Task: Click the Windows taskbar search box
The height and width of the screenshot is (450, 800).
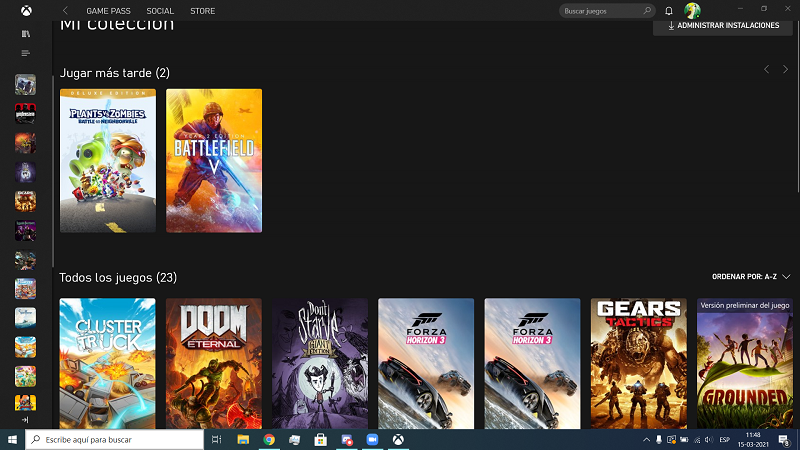Action: coord(114,439)
